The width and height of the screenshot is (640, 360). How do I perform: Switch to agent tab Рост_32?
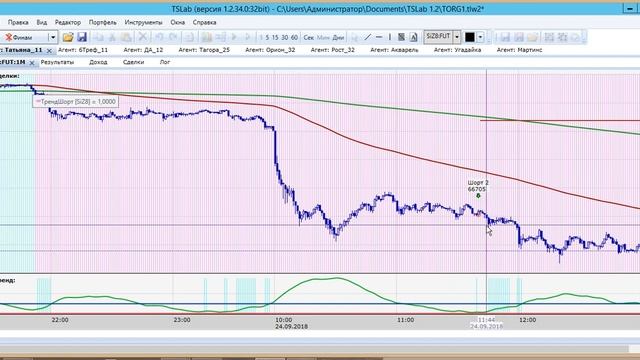pos(333,50)
